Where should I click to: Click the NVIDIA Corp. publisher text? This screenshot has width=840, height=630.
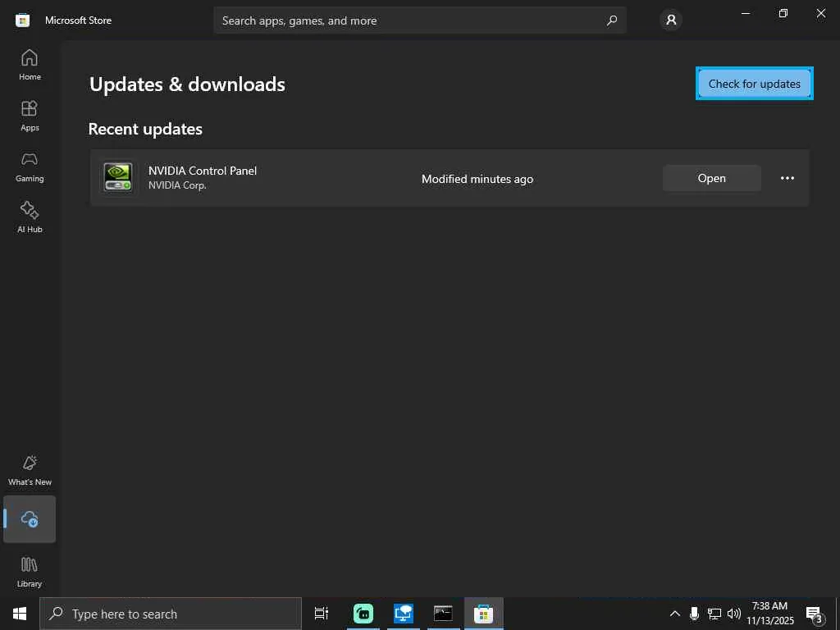click(177, 185)
